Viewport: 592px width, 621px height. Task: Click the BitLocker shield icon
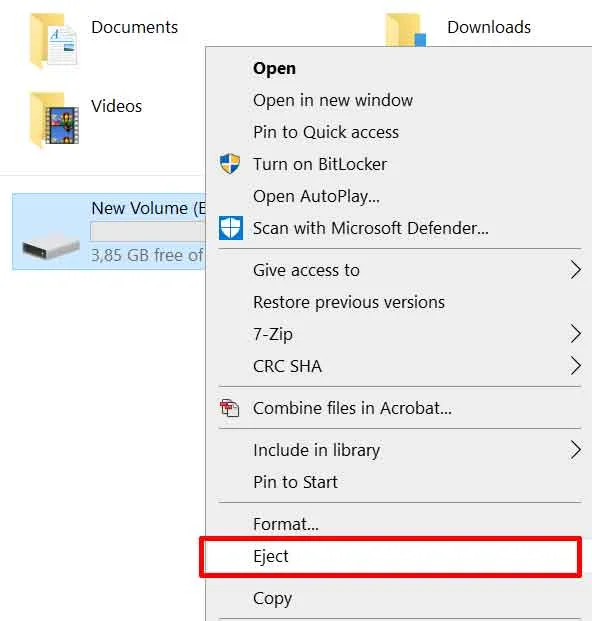[230, 164]
